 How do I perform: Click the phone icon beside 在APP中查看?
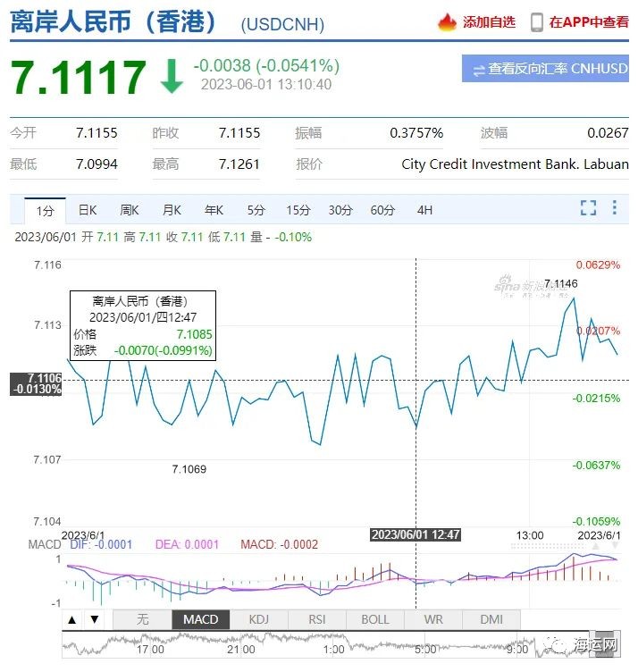point(536,22)
